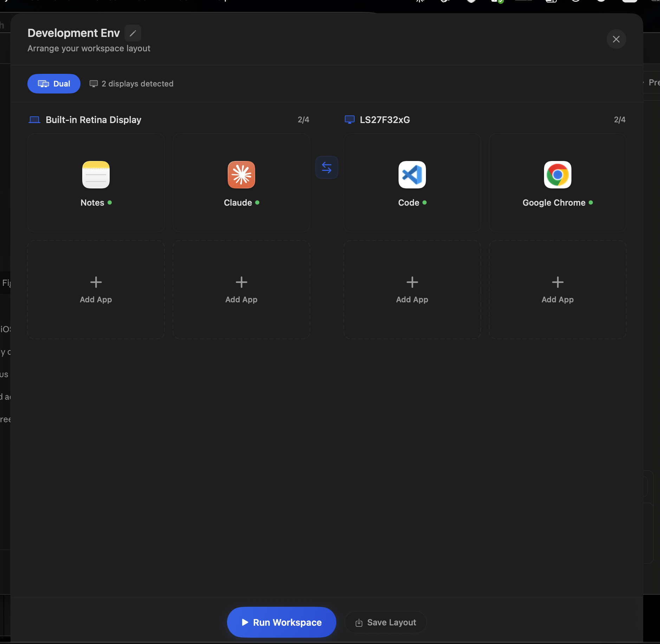660x644 pixels.
Task: Toggle Dual display mode
Action: pos(53,84)
